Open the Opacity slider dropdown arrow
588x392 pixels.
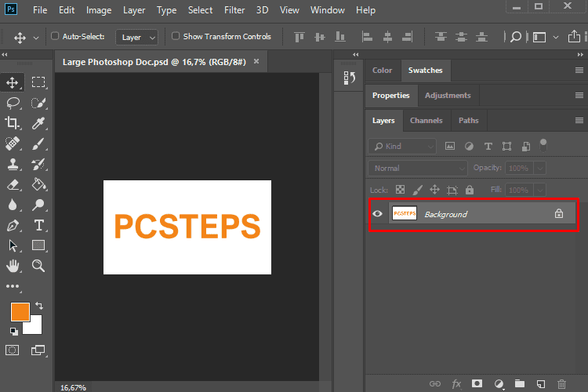click(x=540, y=168)
